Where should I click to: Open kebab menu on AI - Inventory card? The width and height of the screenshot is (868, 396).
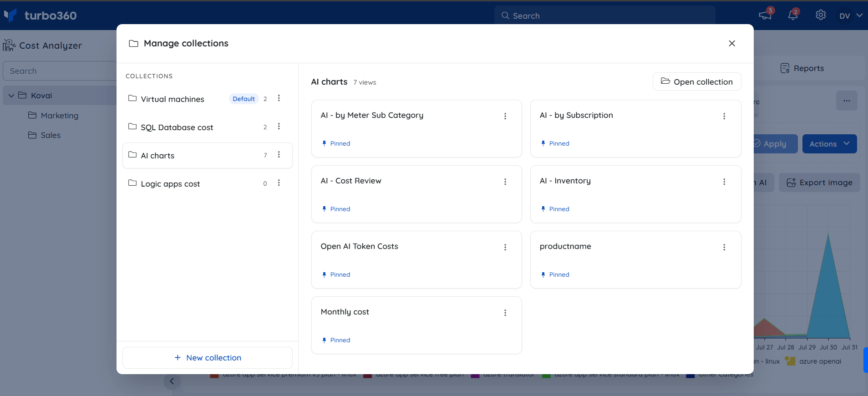pyautogui.click(x=724, y=182)
